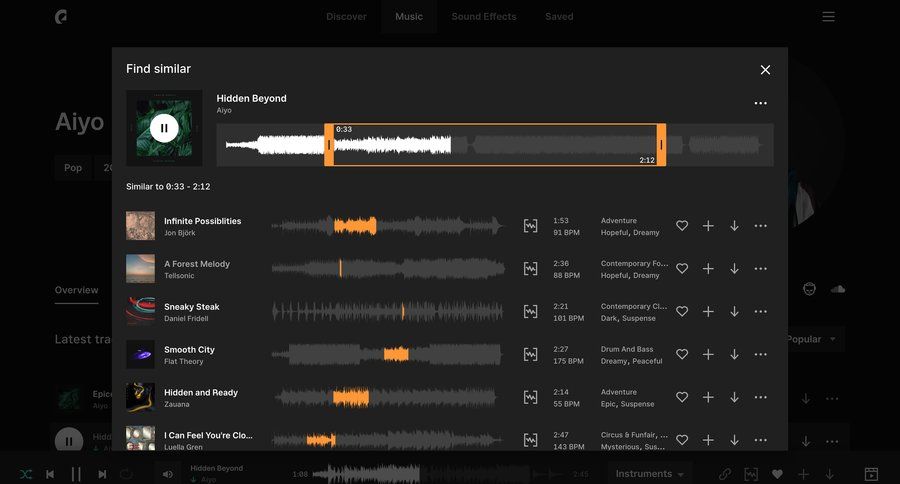Close the Find similar dialog
Image resolution: width=900 pixels, height=484 pixels.
click(765, 69)
